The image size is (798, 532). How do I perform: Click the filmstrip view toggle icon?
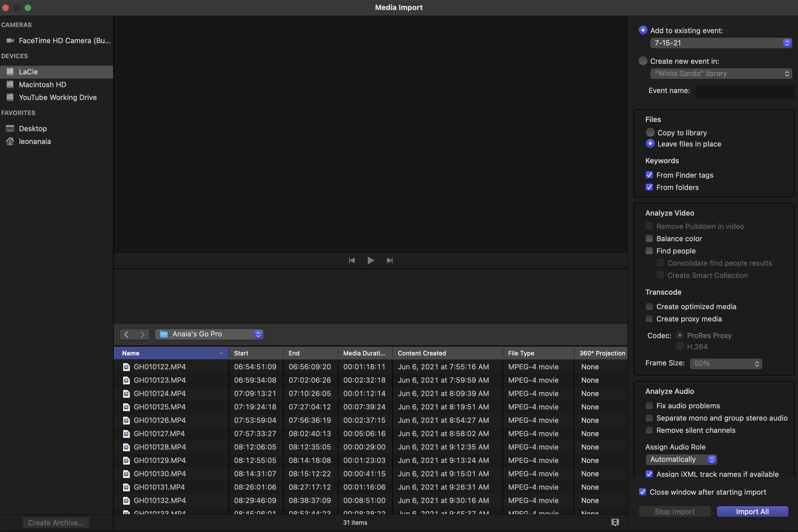pos(615,522)
